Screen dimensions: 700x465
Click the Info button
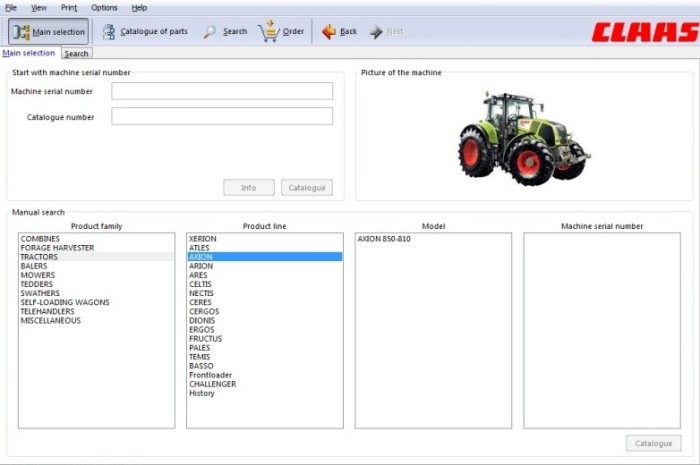[x=249, y=187]
